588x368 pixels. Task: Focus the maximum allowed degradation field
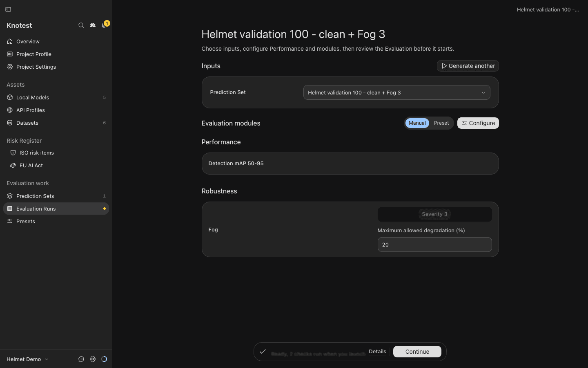[x=435, y=245]
